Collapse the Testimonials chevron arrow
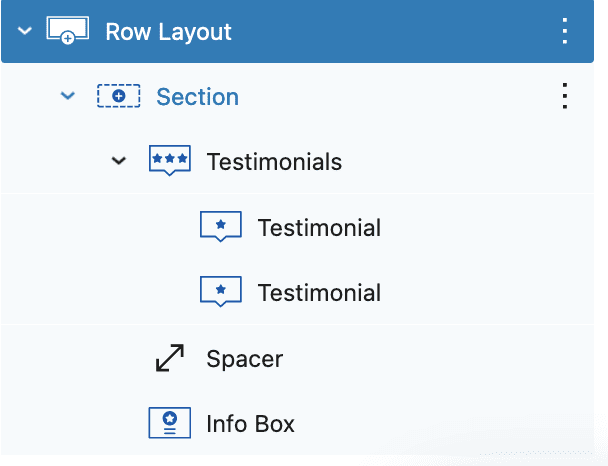The width and height of the screenshot is (608, 466). (119, 161)
